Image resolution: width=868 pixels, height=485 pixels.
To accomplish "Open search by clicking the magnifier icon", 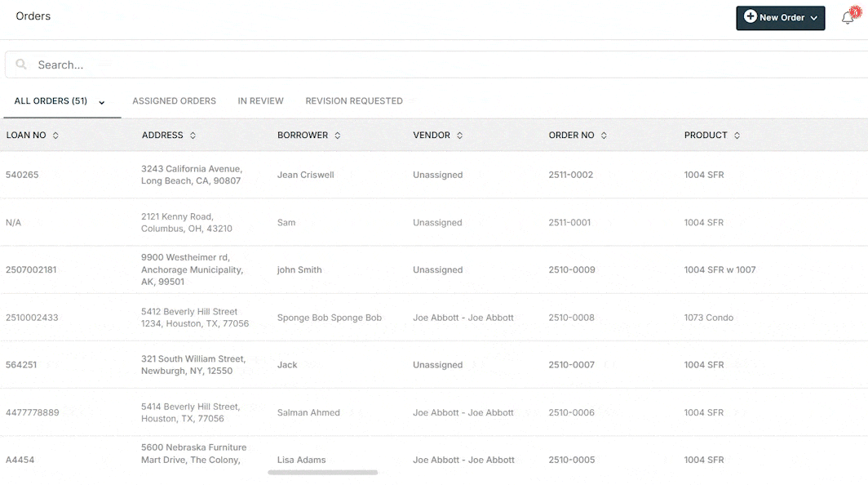I will coord(20,65).
